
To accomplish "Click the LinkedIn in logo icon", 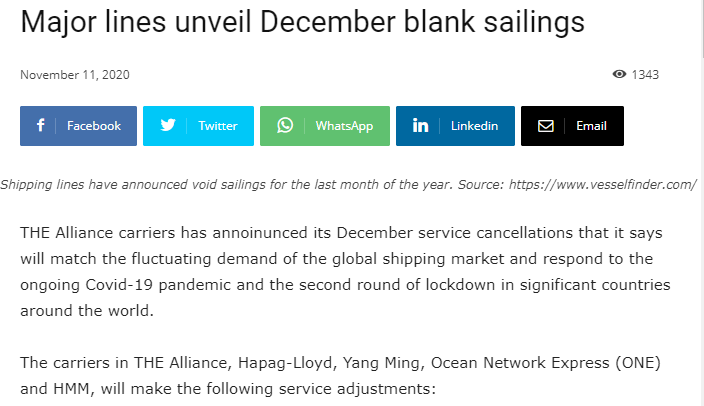I will [x=420, y=126].
